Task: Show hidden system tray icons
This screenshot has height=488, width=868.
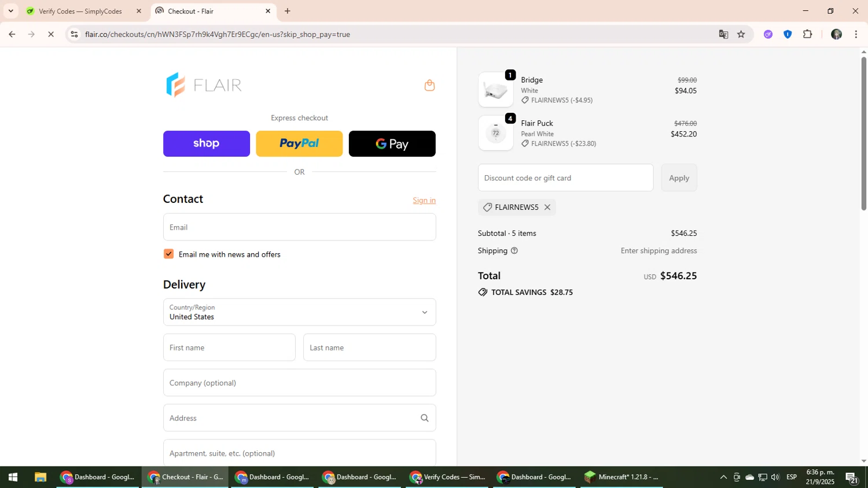Action: 723,477
